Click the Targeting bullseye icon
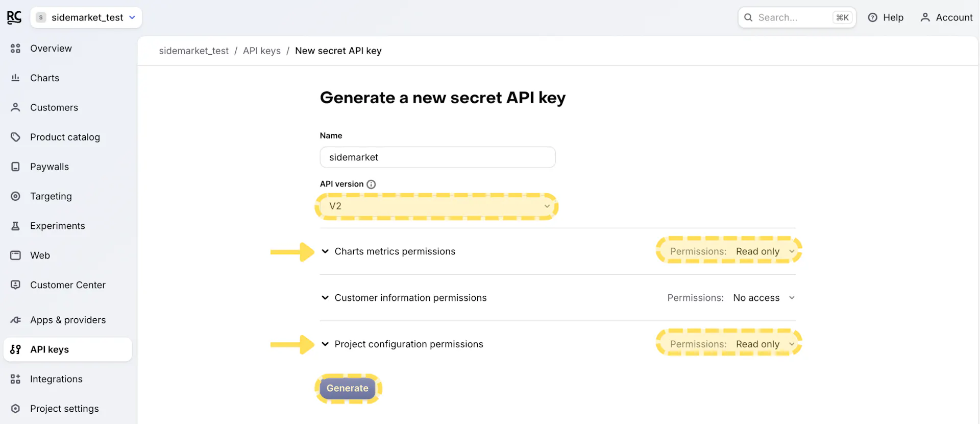980x424 pixels. click(15, 196)
